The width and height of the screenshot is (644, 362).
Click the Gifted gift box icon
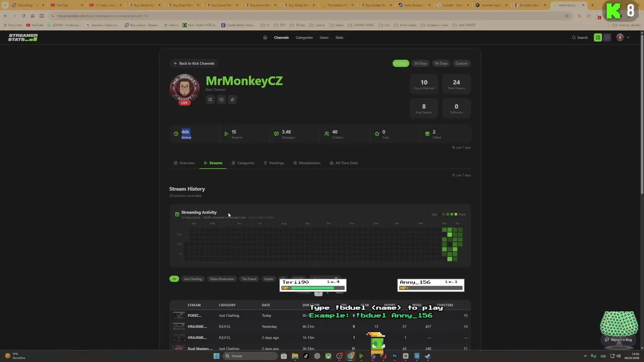pyautogui.click(x=427, y=134)
